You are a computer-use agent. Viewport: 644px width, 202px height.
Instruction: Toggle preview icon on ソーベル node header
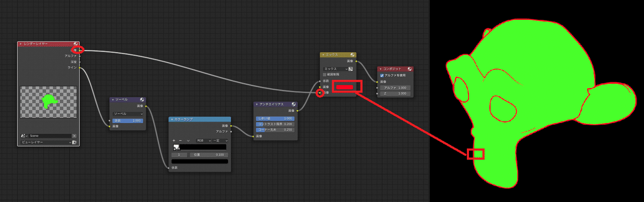(x=142, y=99)
